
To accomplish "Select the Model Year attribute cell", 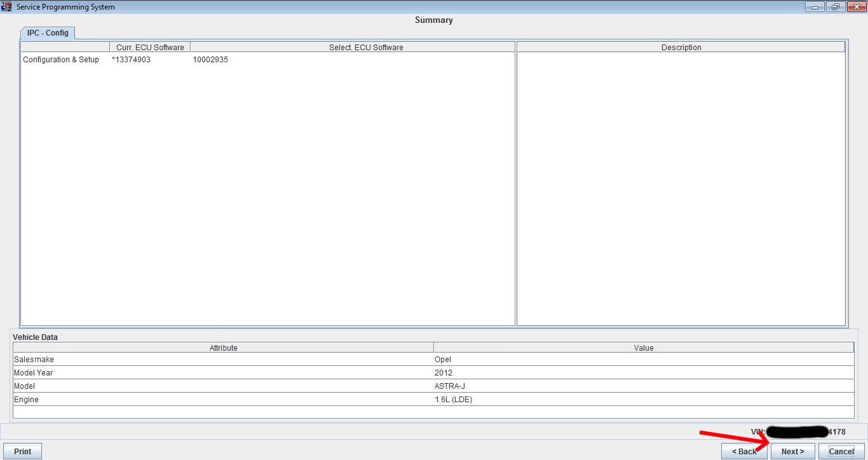I will coord(224,373).
